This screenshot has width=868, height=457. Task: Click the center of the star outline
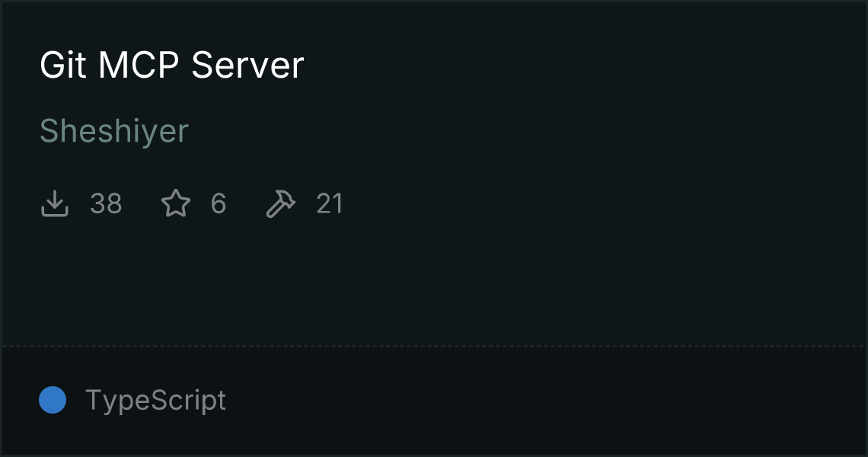click(x=176, y=204)
